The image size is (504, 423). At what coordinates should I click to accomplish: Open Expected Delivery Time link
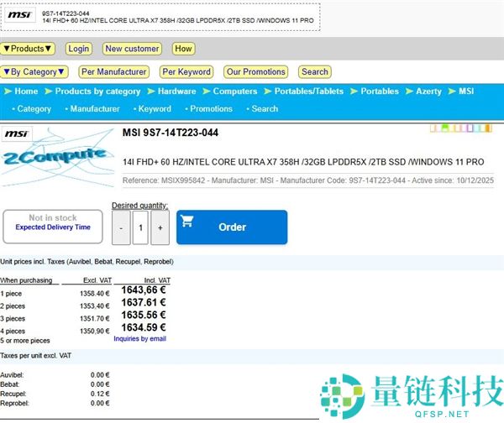pyautogui.click(x=53, y=227)
